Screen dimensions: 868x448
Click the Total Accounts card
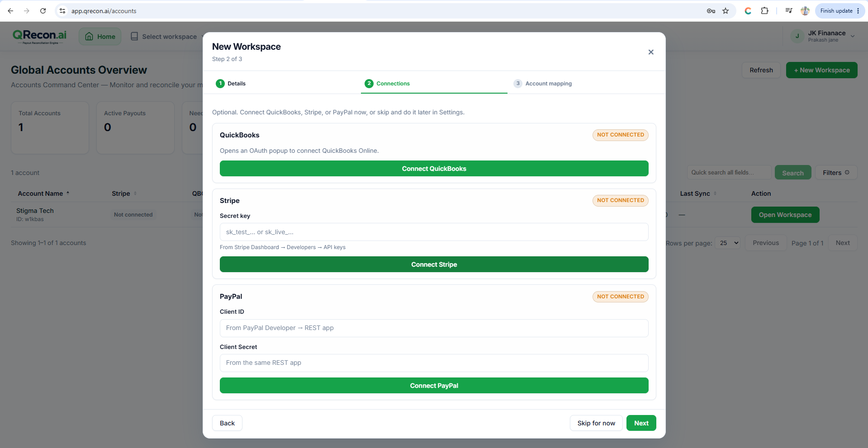click(50, 127)
